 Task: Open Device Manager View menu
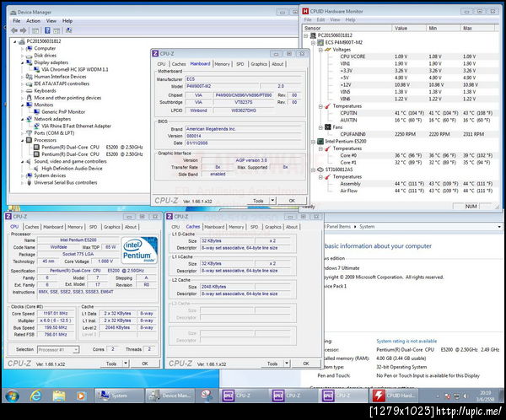coord(51,21)
